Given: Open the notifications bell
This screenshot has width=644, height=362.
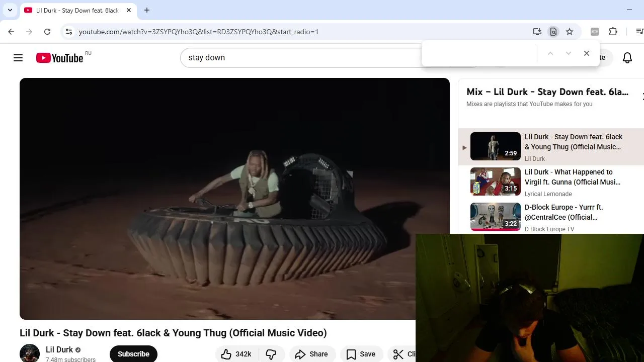Looking at the screenshot, I should pos(627,58).
